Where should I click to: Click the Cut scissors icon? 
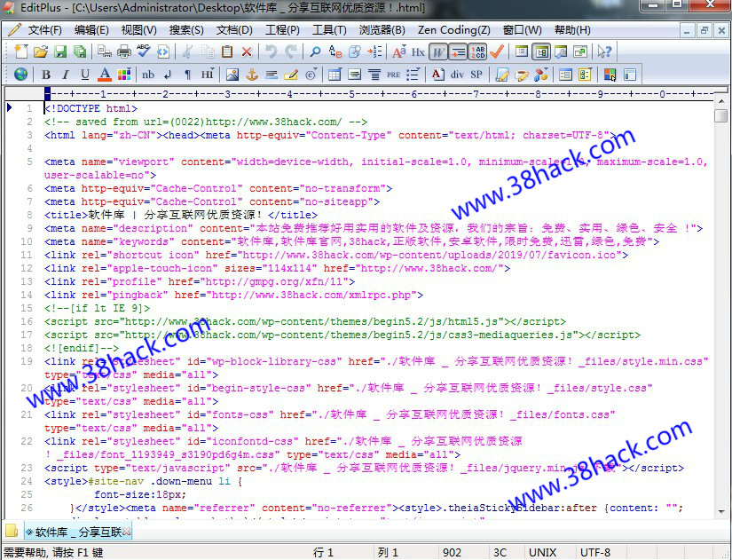[x=188, y=51]
